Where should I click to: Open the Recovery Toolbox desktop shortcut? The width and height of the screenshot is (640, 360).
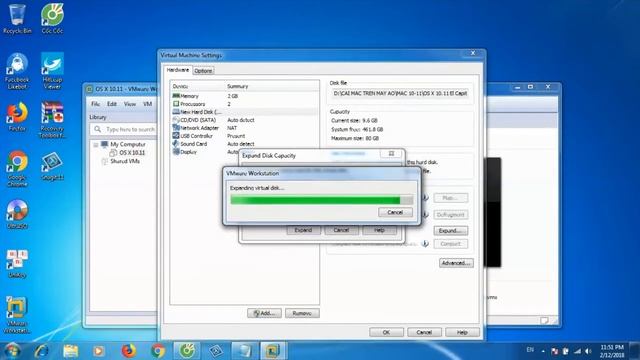[52, 120]
